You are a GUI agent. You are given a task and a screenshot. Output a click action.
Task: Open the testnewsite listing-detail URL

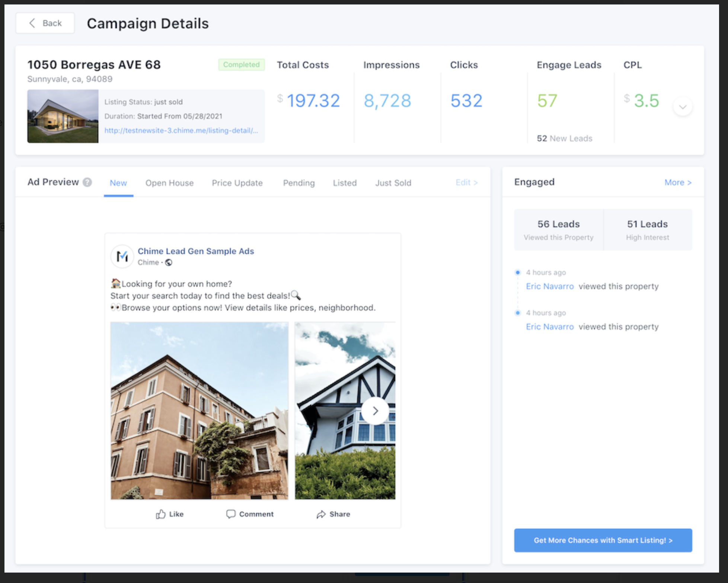tap(181, 130)
